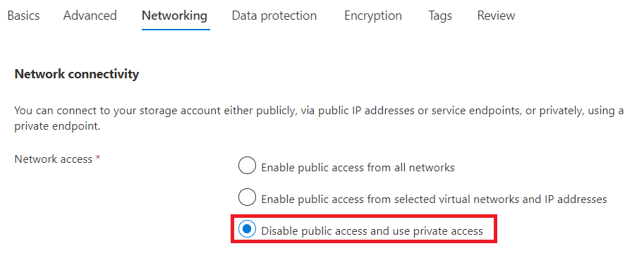
Task: Switch to the Basics tab
Action: (24, 16)
